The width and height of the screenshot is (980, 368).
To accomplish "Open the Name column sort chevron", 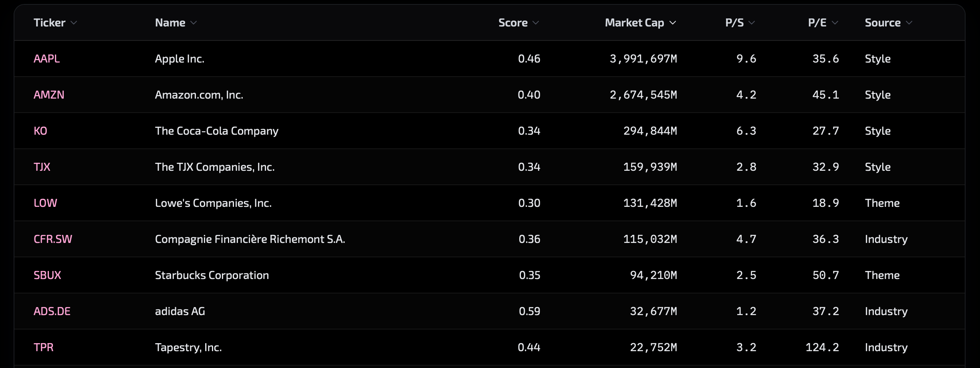I will pos(194,23).
